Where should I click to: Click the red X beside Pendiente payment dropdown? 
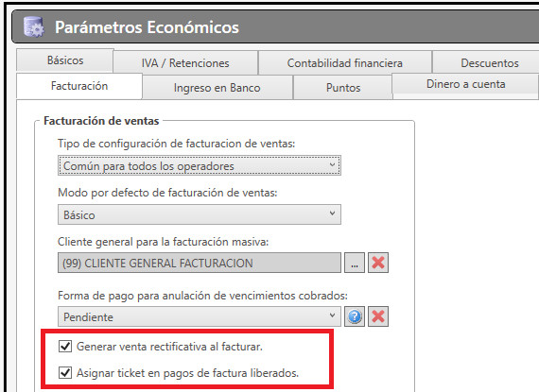click(378, 316)
